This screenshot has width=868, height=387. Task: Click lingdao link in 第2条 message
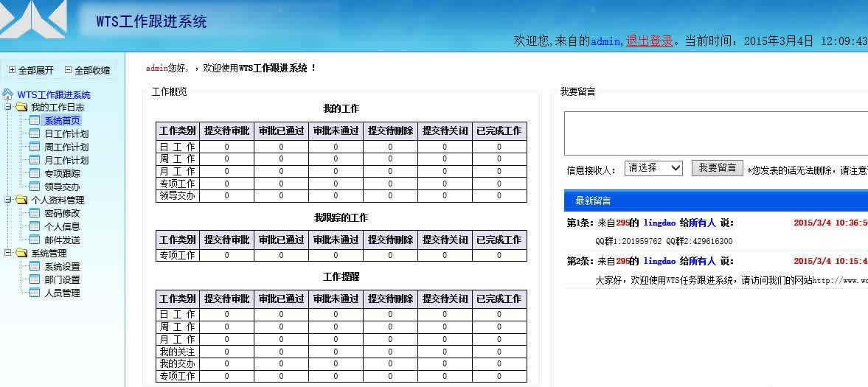point(659,262)
